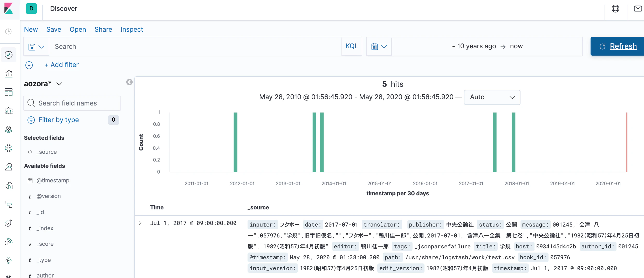
Task: Click Open in the top menu
Action: coord(78,29)
